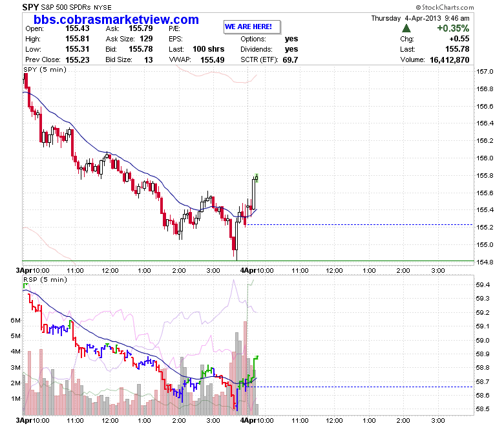Click the High value 155.81

(x=77, y=39)
